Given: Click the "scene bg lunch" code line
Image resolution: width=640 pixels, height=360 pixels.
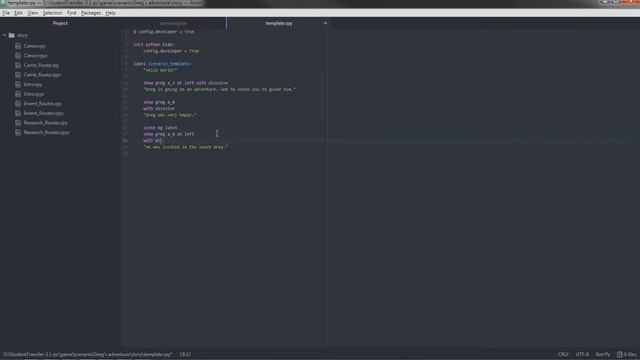Looking at the screenshot, I should tap(160, 128).
